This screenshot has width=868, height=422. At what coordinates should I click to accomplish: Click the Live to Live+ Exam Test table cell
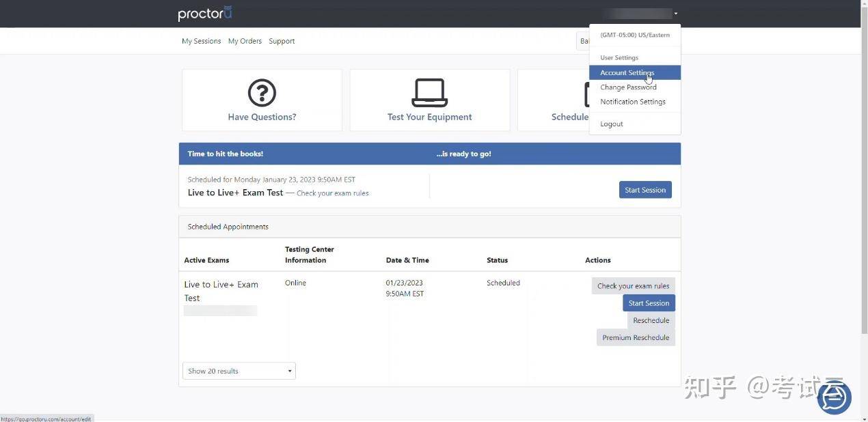tap(221, 291)
